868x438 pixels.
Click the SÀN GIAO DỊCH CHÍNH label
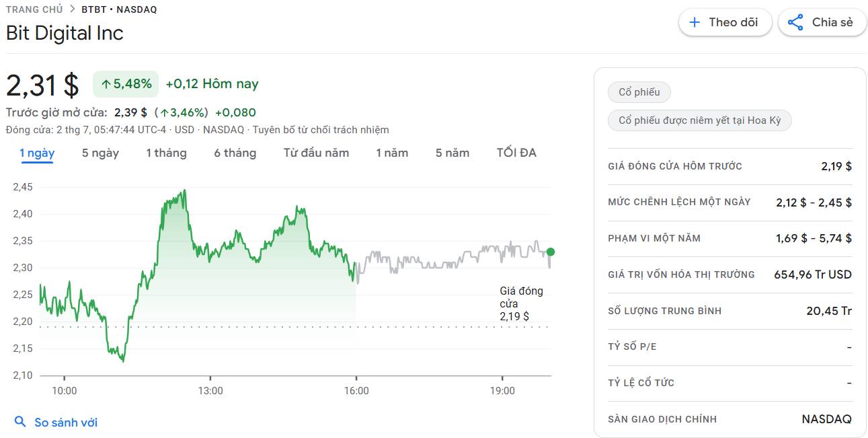(x=662, y=419)
